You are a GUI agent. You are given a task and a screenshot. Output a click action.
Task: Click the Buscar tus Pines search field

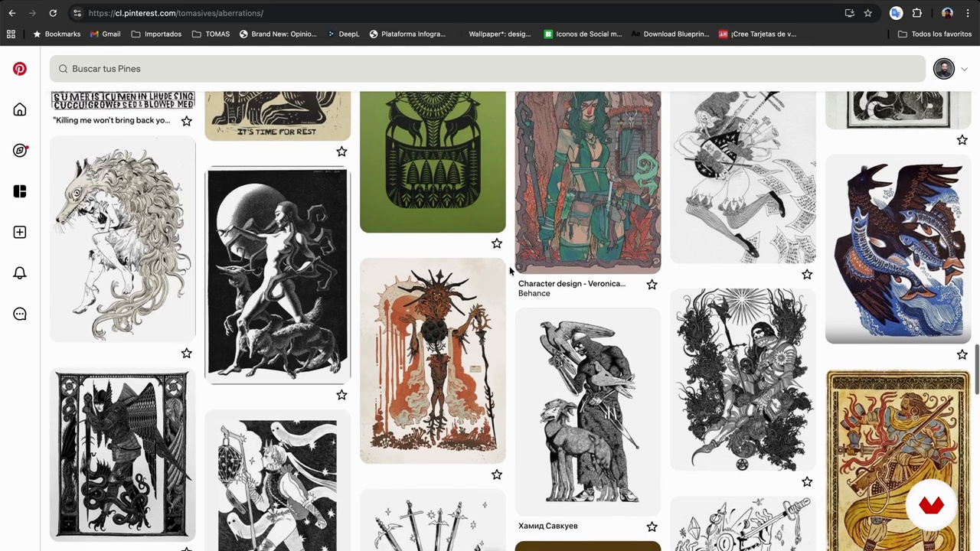(x=488, y=69)
